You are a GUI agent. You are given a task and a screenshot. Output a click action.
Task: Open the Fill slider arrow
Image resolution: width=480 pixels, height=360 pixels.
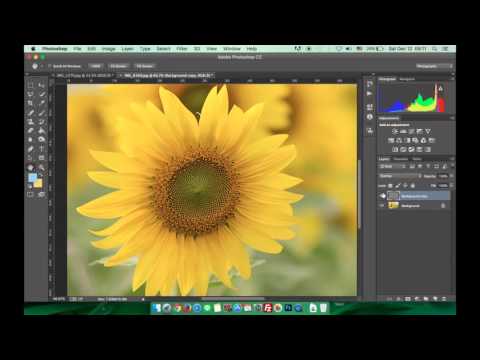pos(451,185)
